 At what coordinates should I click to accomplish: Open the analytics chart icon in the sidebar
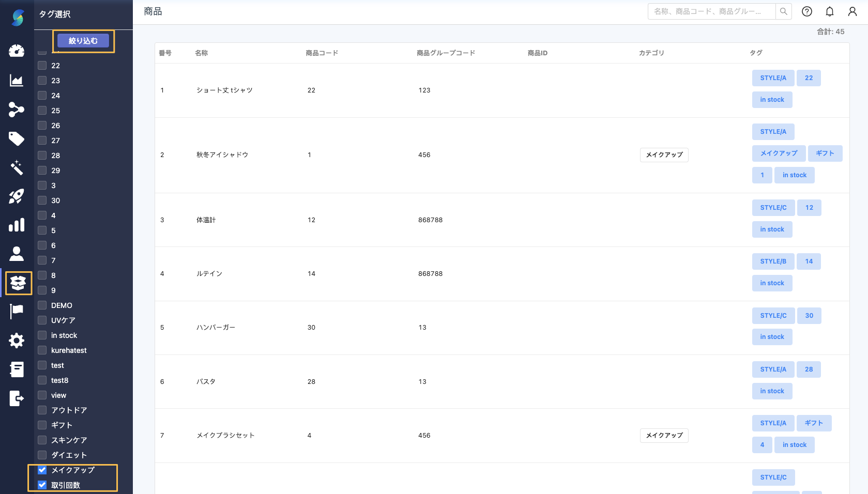17,81
